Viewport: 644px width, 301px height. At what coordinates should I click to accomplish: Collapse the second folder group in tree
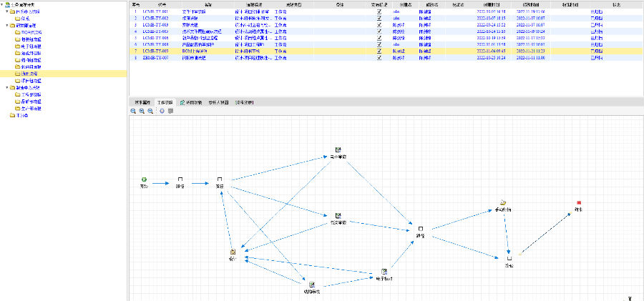pos(7,26)
